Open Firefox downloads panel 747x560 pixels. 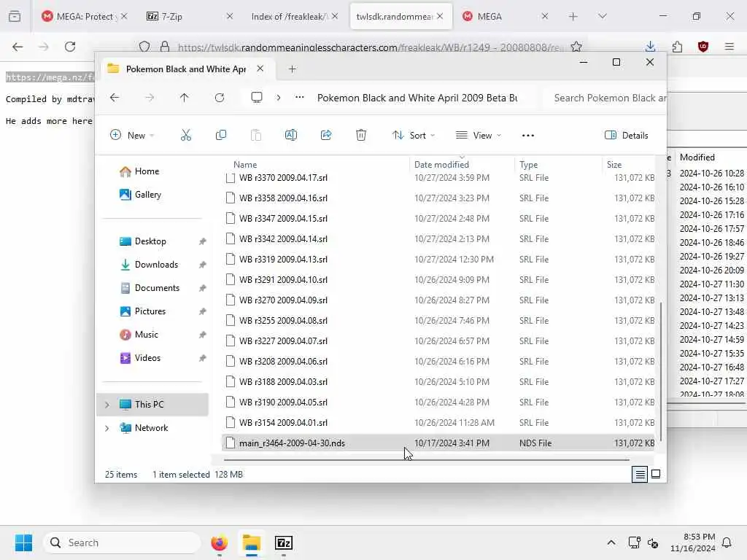[650, 47]
